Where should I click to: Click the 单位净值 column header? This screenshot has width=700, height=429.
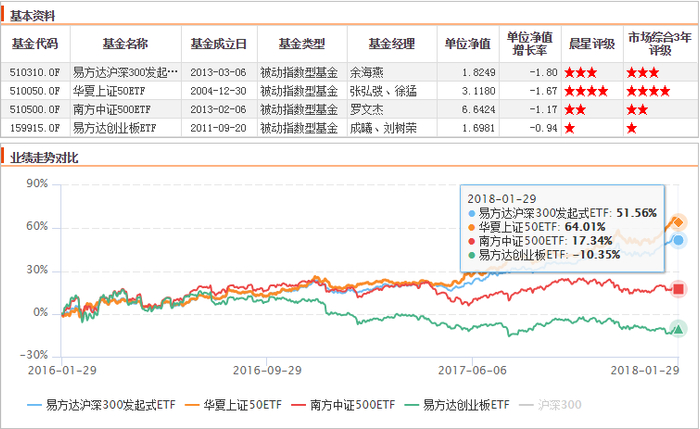(x=467, y=44)
